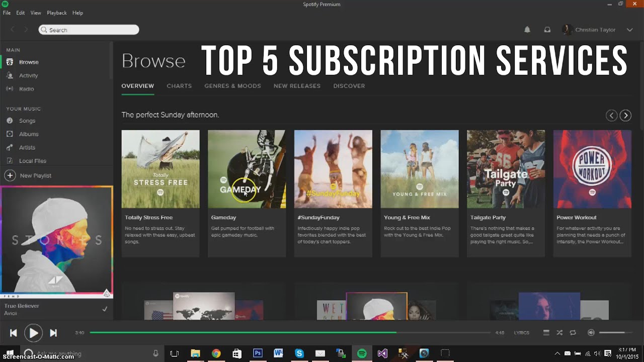Open Gameday playlist cover
Image resolution: width=644 pixels, height=362 pixels.
[x=247, y=169]
